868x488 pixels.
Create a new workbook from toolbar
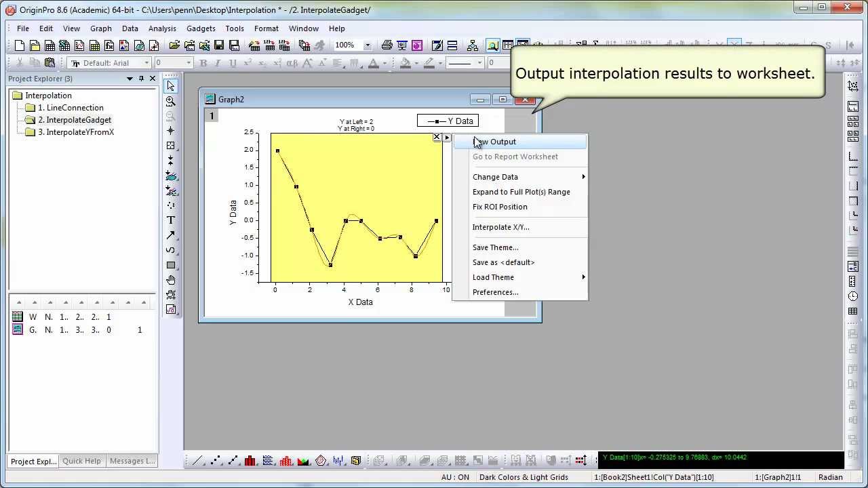[50, 45]
